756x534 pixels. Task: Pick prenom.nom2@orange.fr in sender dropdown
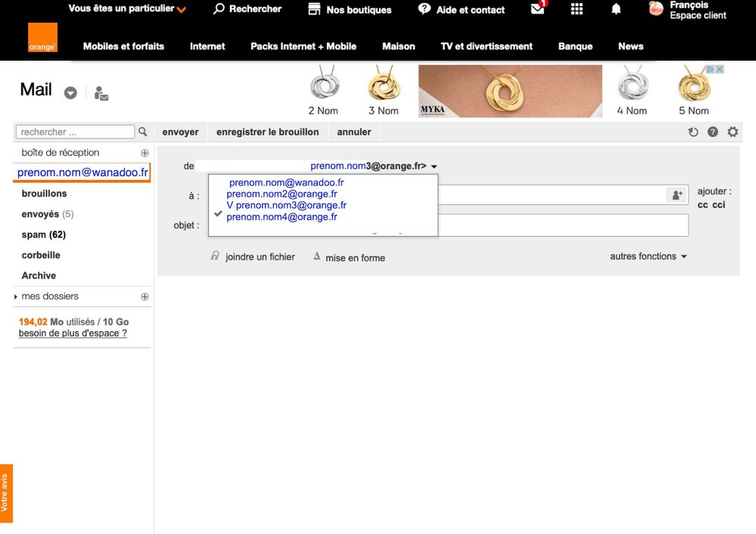pos(282,194)
